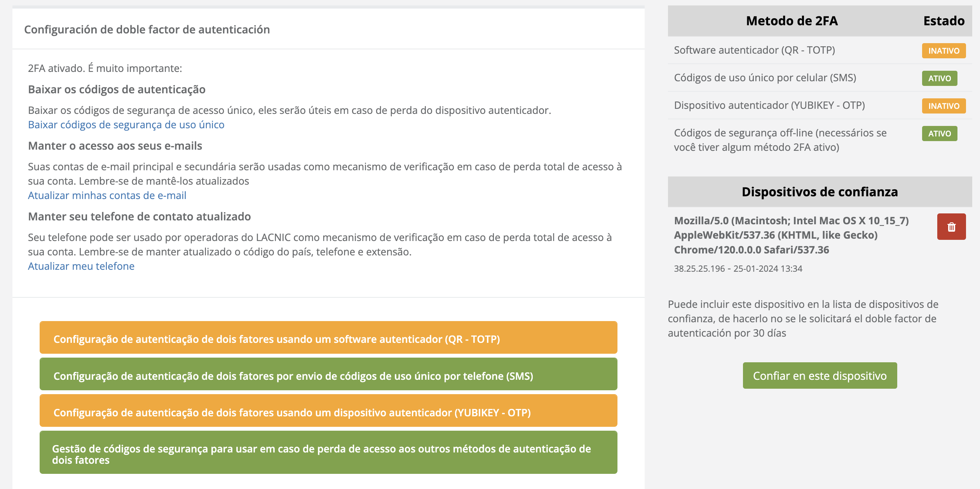Configure software autenticador QR - TOTP button
The width and height of the screenshot is (980, 489).
tap(328, 338)
